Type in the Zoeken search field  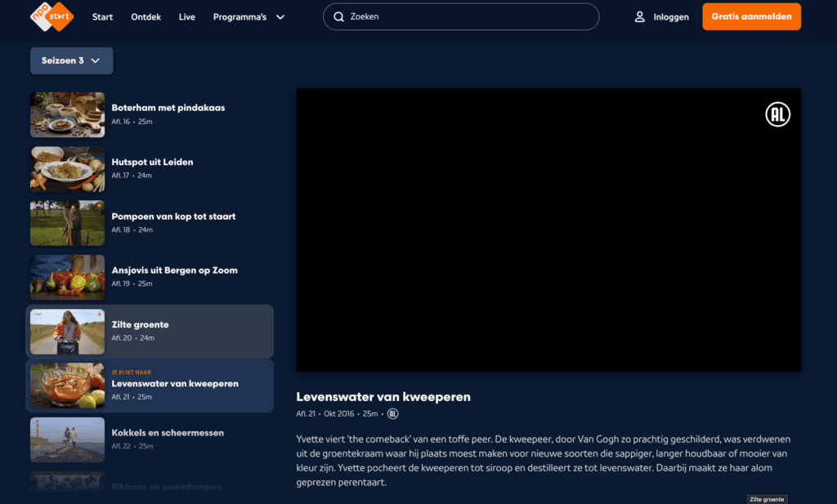pyautogui.click(x=466, y=16)
